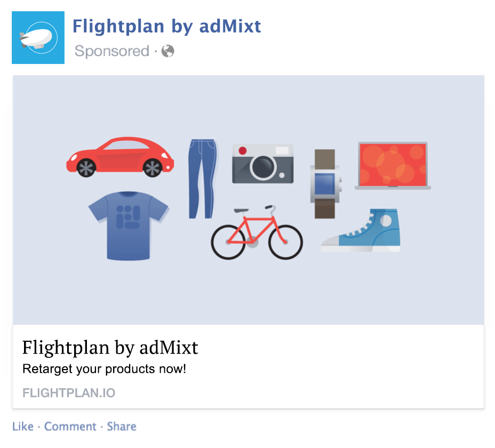Select the smartwatch product image
This screenshot has width=495, height=448.
click(325, 184)
